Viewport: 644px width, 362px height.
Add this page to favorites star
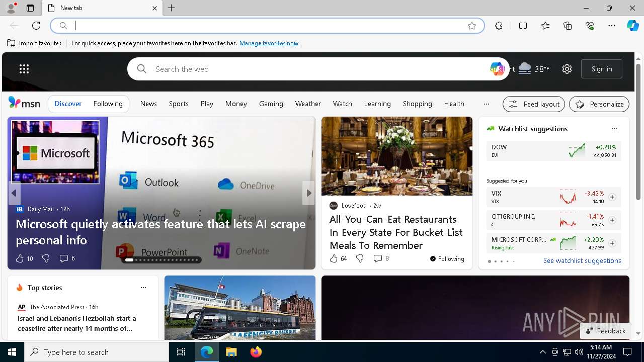pos(472,26)
